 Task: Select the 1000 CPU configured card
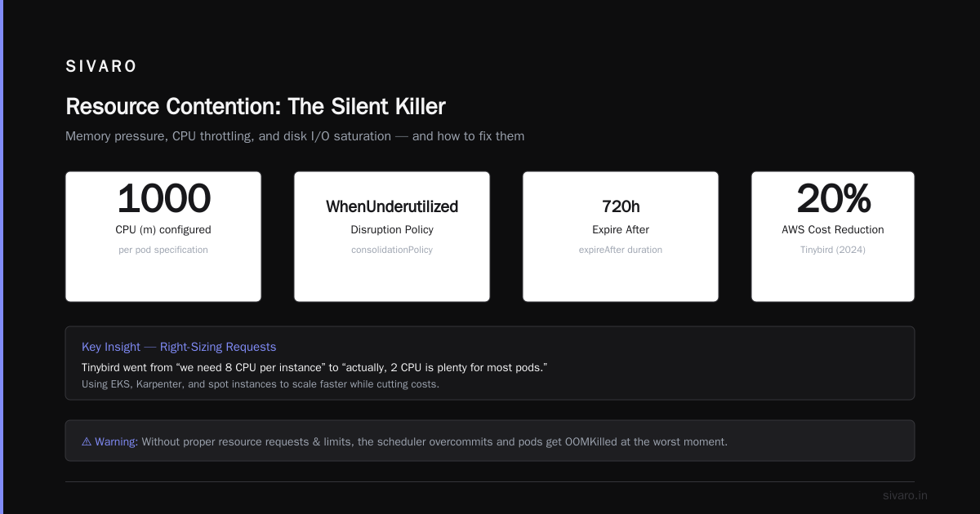pos(163,237)
